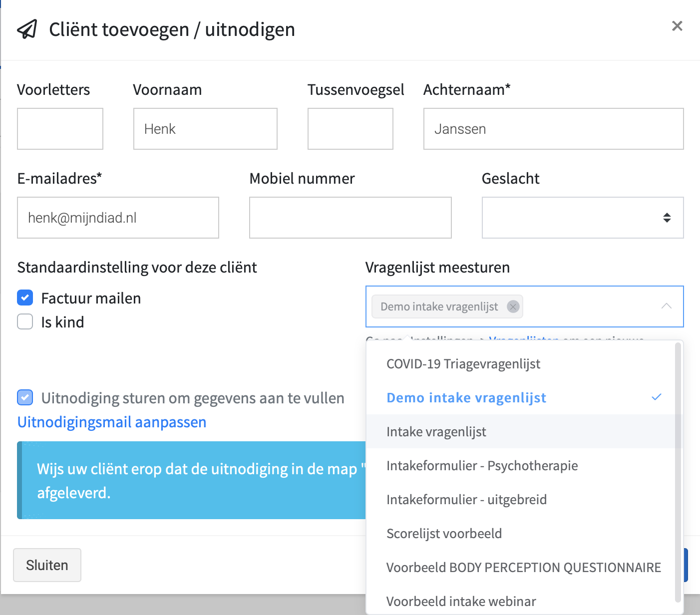Disable the Factuur mailen checkbox
This screenshot has width=700, height=615.
point(24,298)
